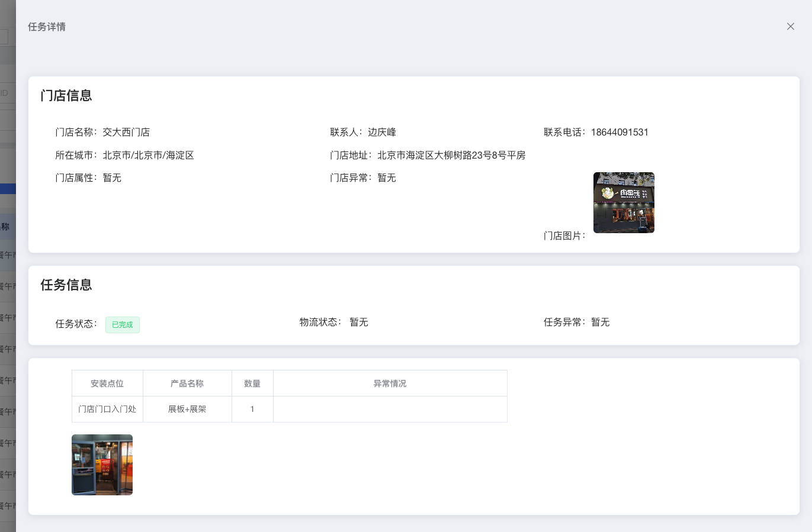Click the 安装点位 column header

107,383
